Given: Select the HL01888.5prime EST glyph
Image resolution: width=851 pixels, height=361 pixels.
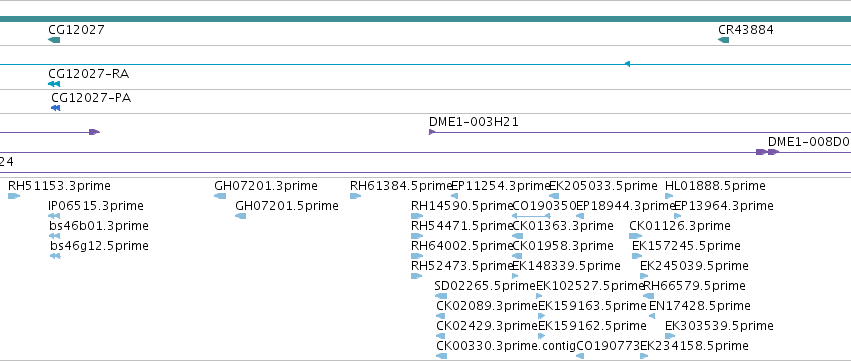Looking at the screenshot, I should click(x=669, y=196).
